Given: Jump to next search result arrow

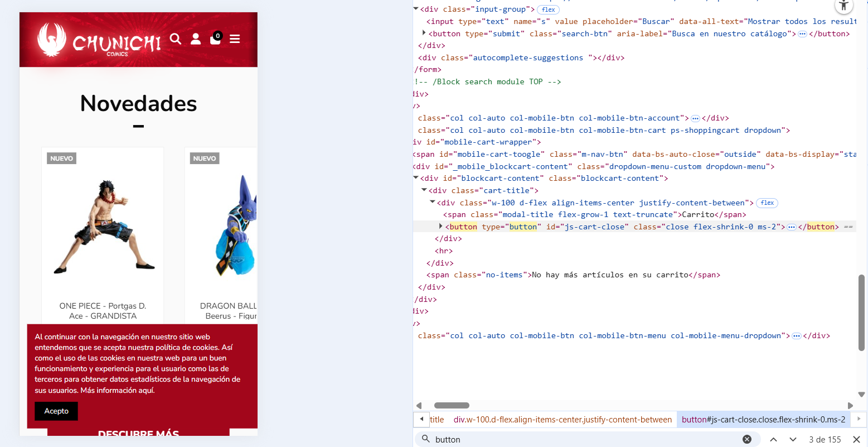Looking at the screenshot, I should (x=793, y=439).
